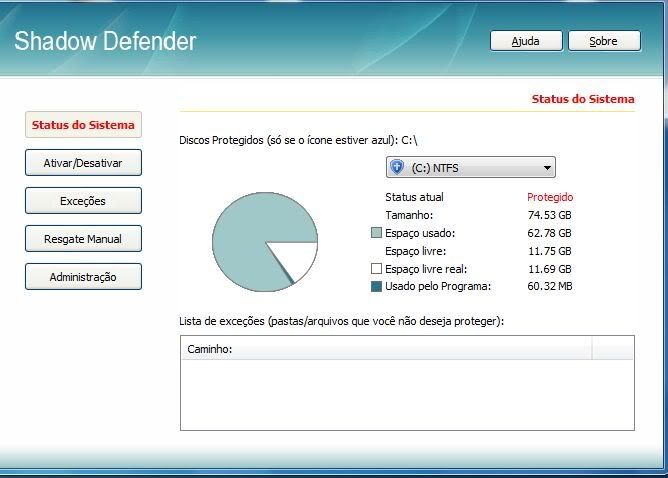Click the blue shield icon in drive selector
The height and width of the screenshot is (478, 668).
tap(397, 167)
